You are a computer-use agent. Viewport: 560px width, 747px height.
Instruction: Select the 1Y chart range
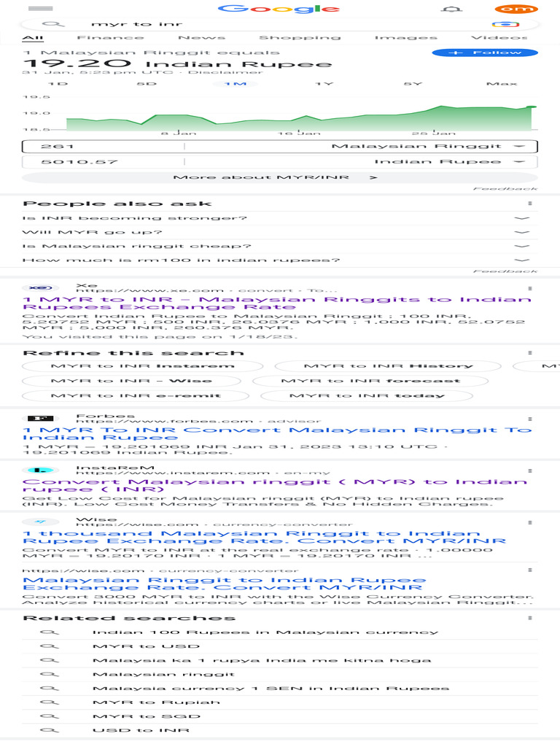point(324,83)
